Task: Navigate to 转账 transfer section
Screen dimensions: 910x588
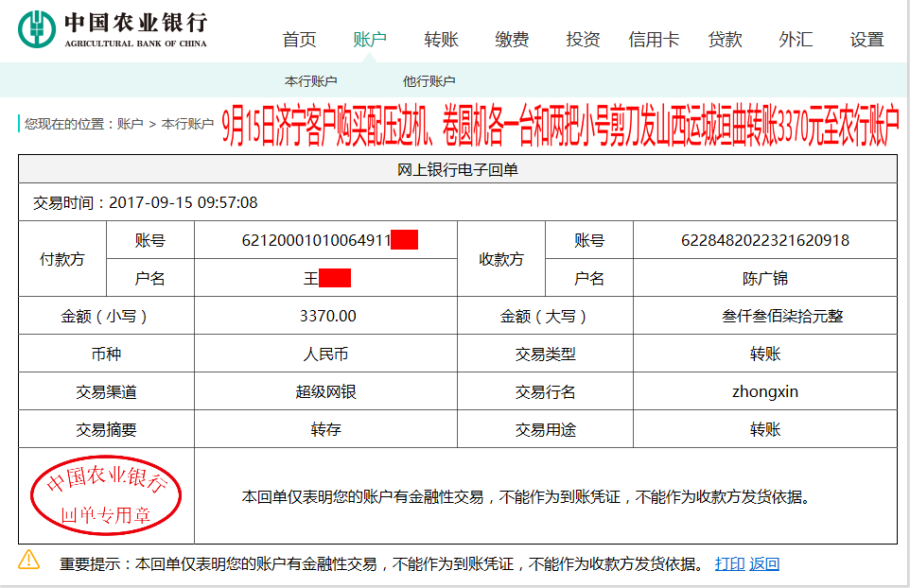Action: click(441, 39)
